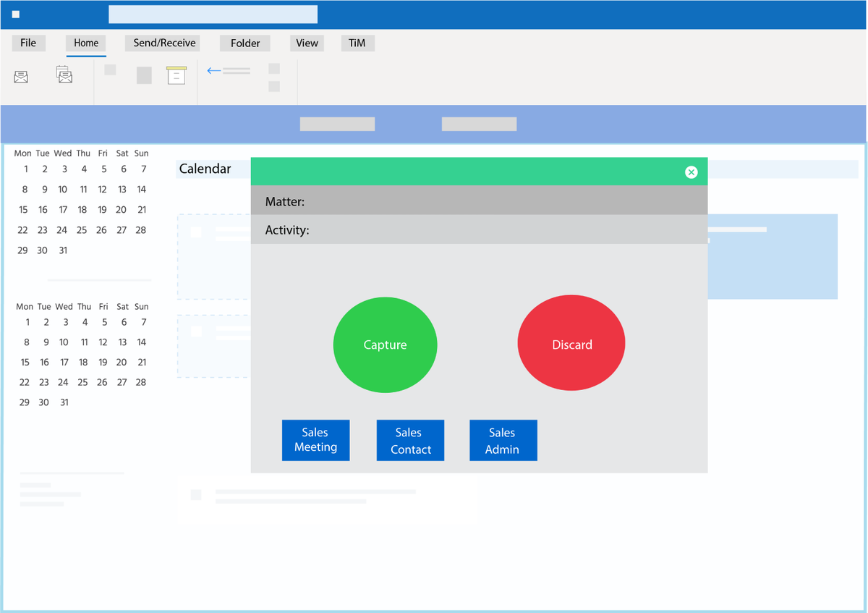This screenshot has height=613, width=868.
Task: Select day 31 in the upper calendar
Action: click(x=63, y=250)
